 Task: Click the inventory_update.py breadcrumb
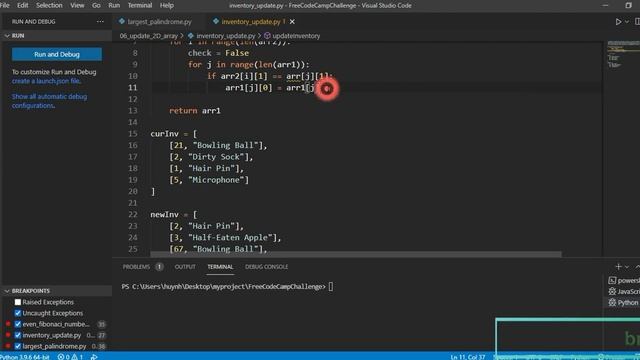225,36
